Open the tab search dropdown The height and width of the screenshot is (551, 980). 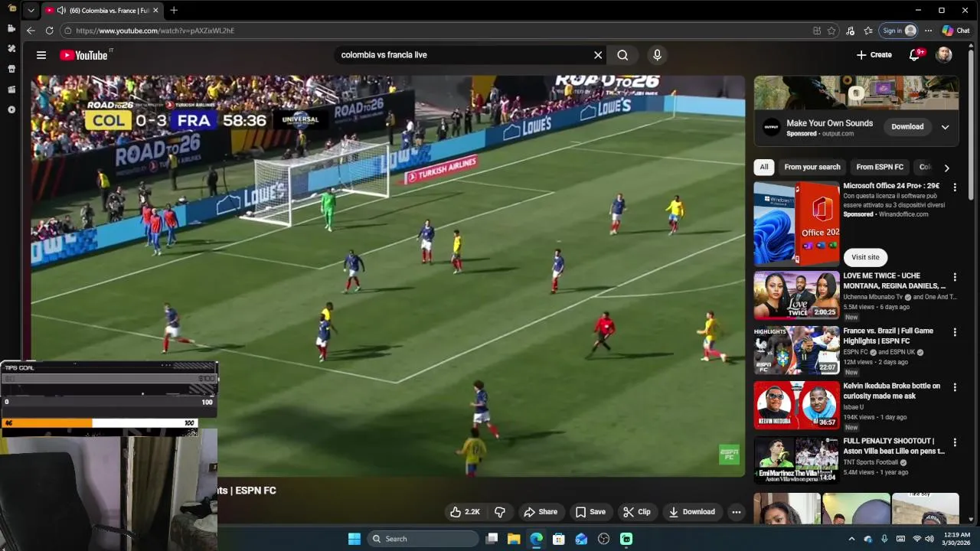coord(31,11)
